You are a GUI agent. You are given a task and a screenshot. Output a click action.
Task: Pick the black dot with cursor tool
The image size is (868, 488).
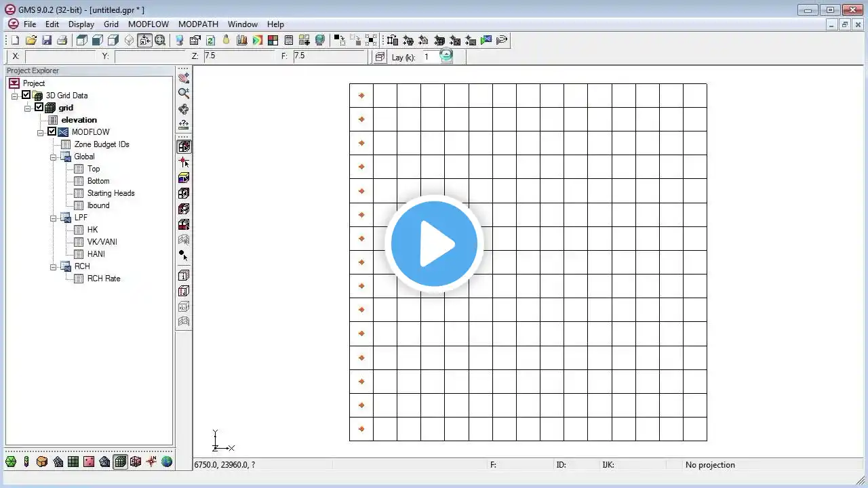tap(183, 256)
